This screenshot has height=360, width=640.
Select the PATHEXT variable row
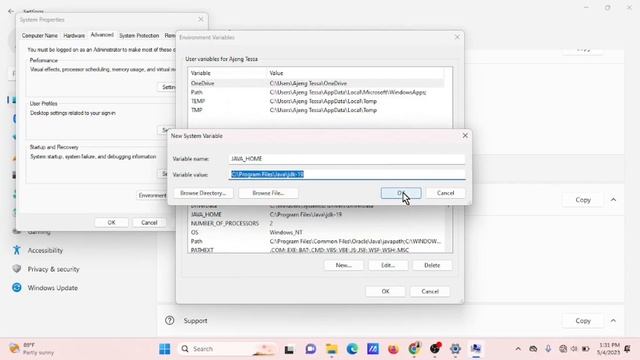(316, 250)
